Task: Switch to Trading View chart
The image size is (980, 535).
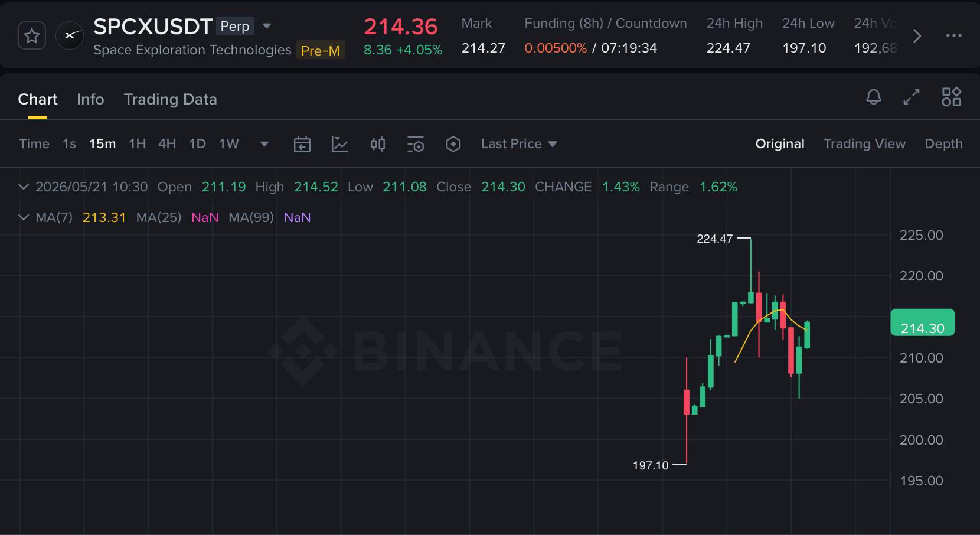Action: [x=864, y=143]
